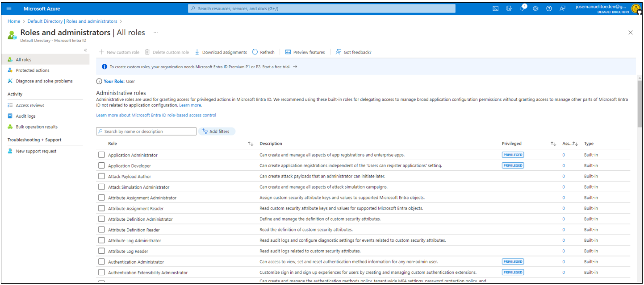Click the Microsoft Azure title
This screenshot has height=285, width=644.
(42, 8)
